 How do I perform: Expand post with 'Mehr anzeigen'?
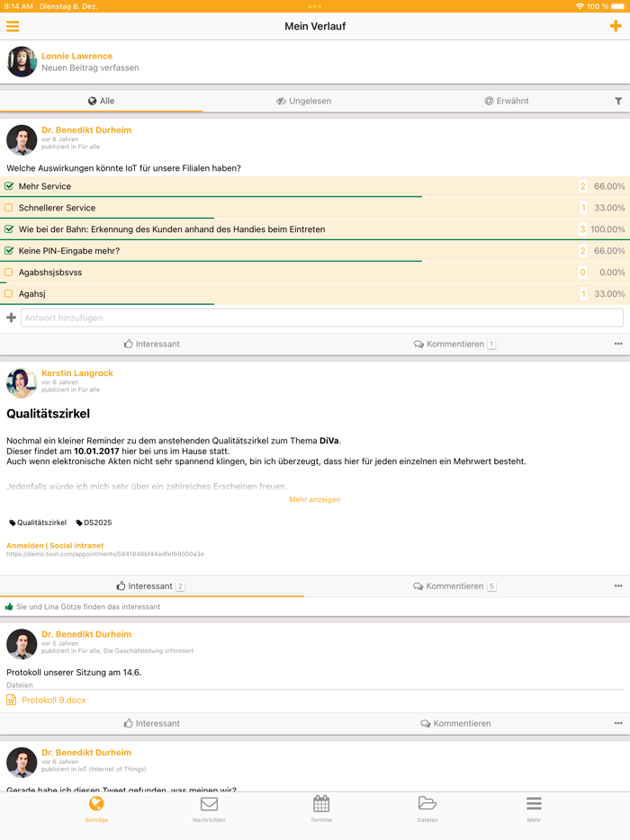[x=314, y=499]
